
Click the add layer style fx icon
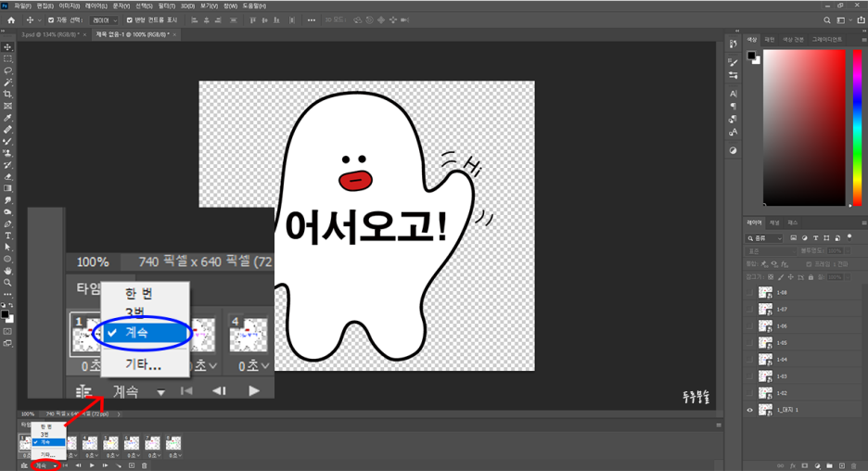[x=793, y=466]
